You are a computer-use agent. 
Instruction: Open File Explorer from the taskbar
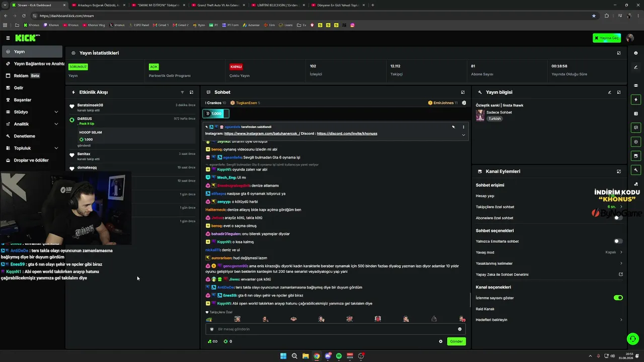pos(305,356)
